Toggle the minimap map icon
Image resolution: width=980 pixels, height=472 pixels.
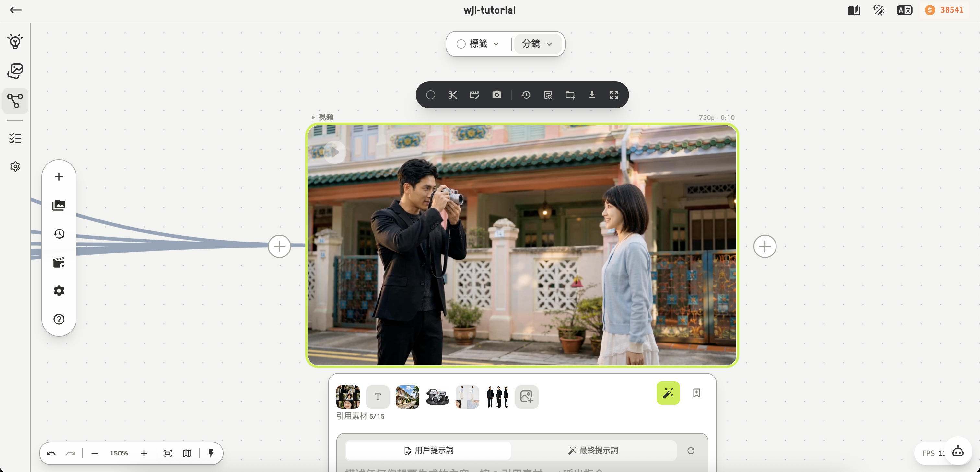coord(187,453)
